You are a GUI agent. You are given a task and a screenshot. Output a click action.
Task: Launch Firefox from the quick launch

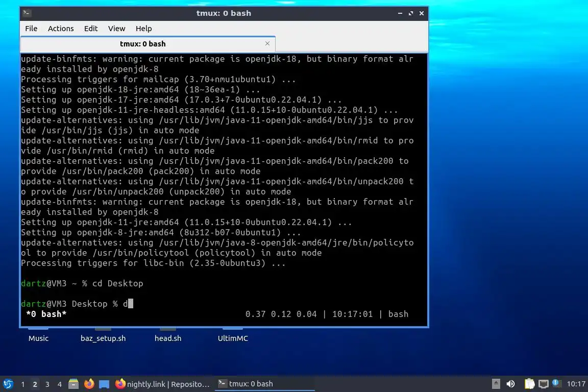[89, 384]
